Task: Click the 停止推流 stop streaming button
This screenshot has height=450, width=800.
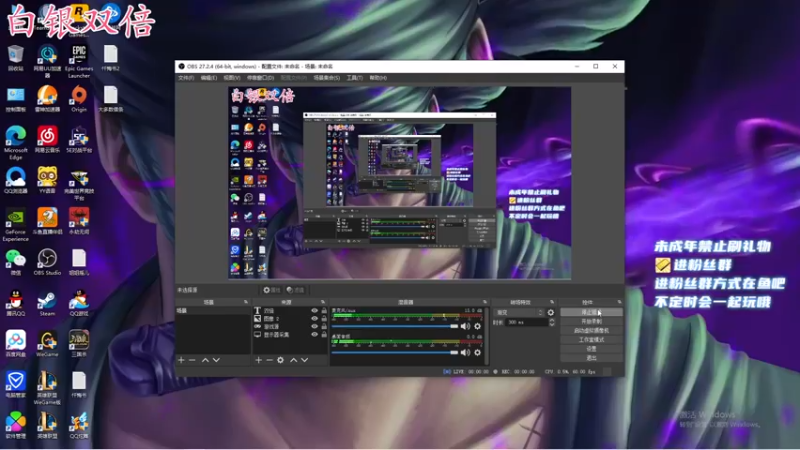Action: 591,312
